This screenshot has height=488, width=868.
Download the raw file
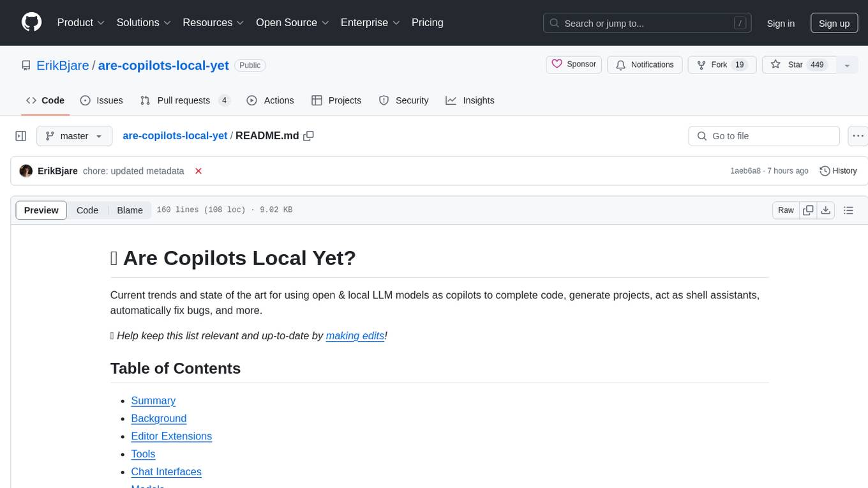click(826, 210)
